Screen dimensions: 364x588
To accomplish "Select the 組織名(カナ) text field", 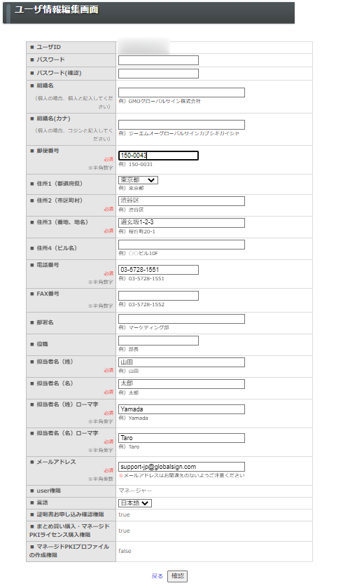I will point(181,125).
